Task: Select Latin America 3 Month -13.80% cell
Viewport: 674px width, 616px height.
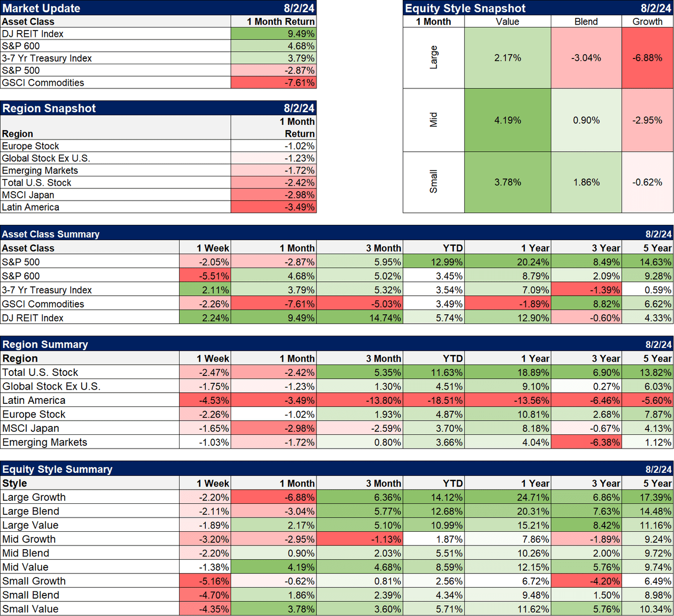Action: click(x=360, y=400)
